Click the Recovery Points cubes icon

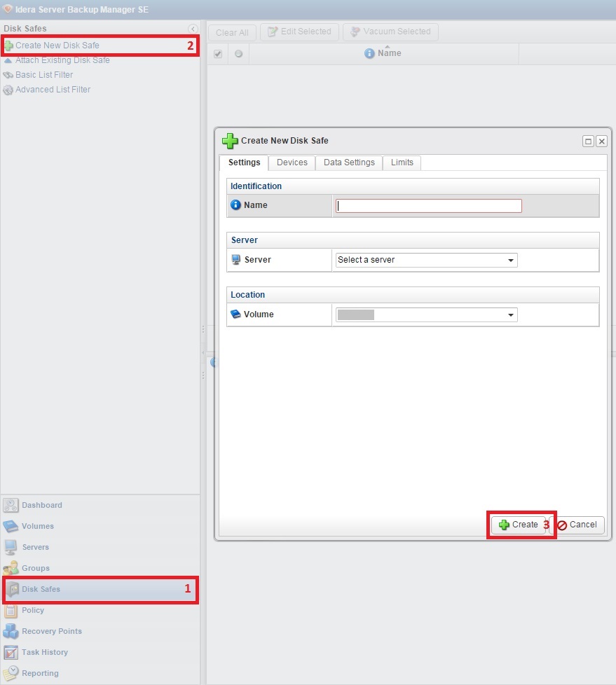pyautogui.click(x=11, y=631)
